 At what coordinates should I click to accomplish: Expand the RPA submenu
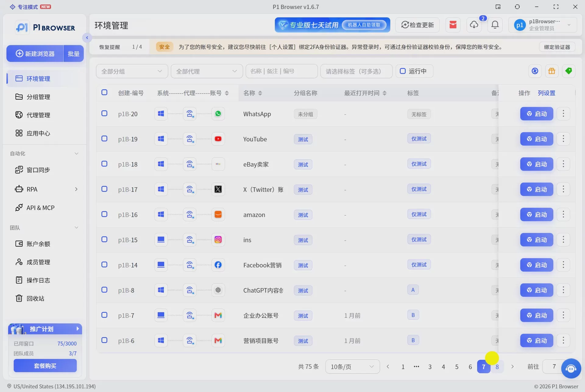point(76,189)
